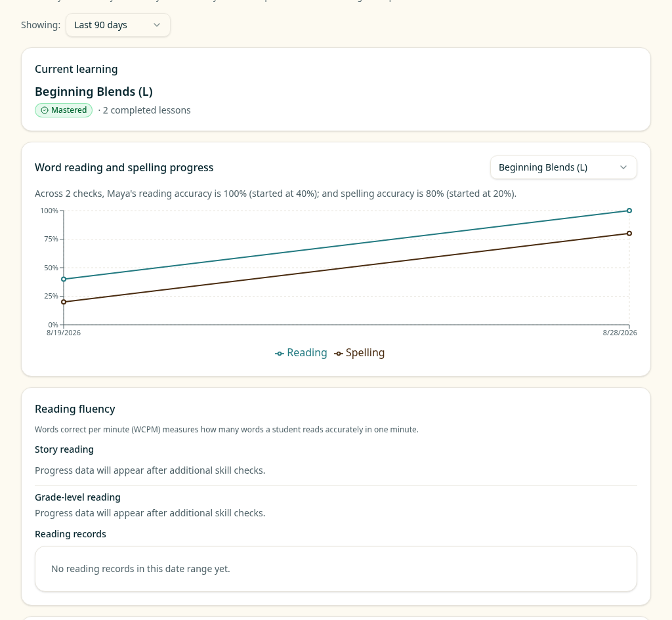Click the Reading legend marker icon

click(280, 354)
